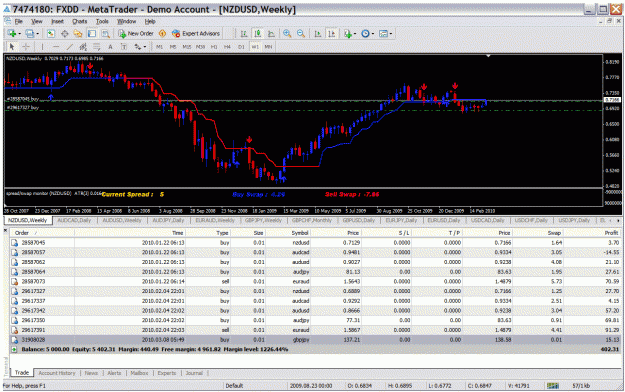This screenshot has height=392, width=625.
Task: Toggle the Terminal window icon
Action: click(92, 34)
